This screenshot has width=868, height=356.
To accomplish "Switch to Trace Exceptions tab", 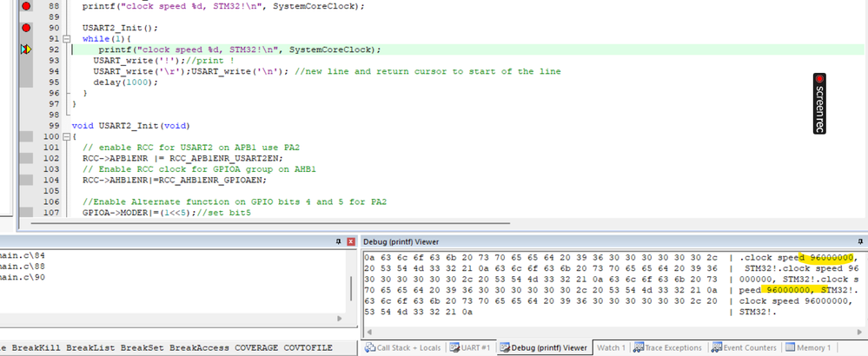I will (x=668, y=347).
